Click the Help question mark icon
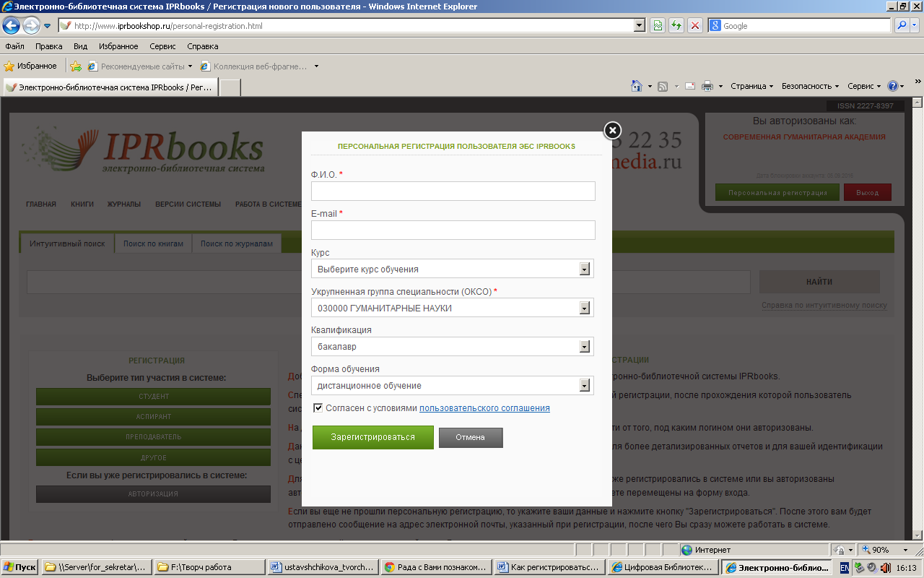The height and width of the screenshot is (578, 924). coord(893,86)
